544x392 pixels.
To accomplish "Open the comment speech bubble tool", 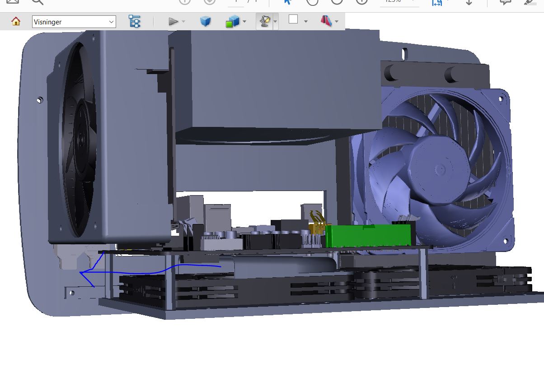I will (x=505, y=2).
